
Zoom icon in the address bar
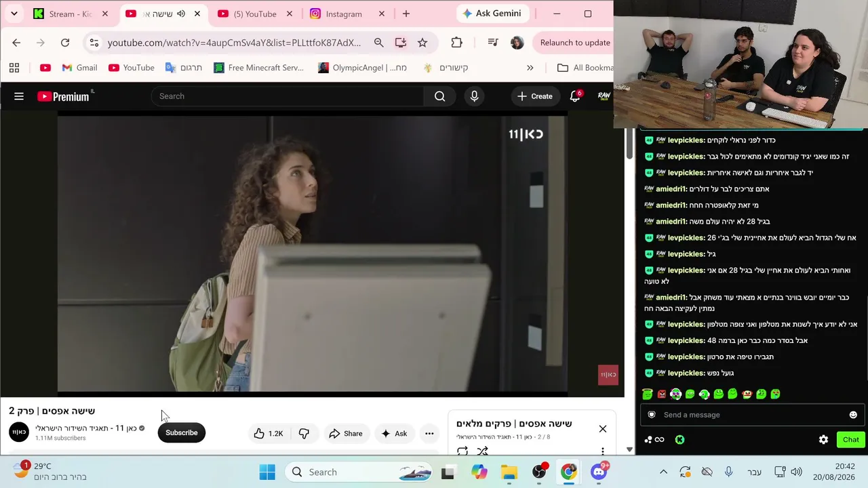click(x=379, y=43)
